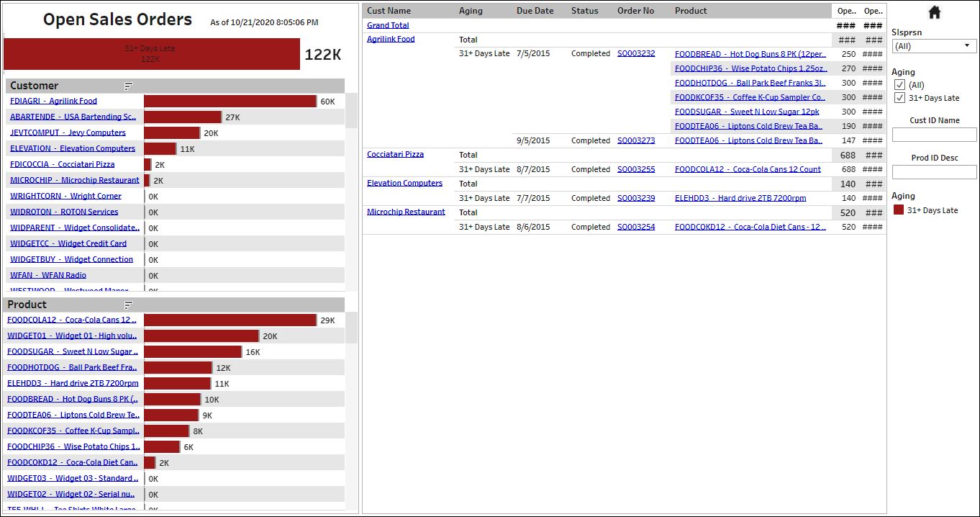Select ELEVATION - Elevation Computers customer
The height and width of the screenshot is (517, 980).
(73, 148)
